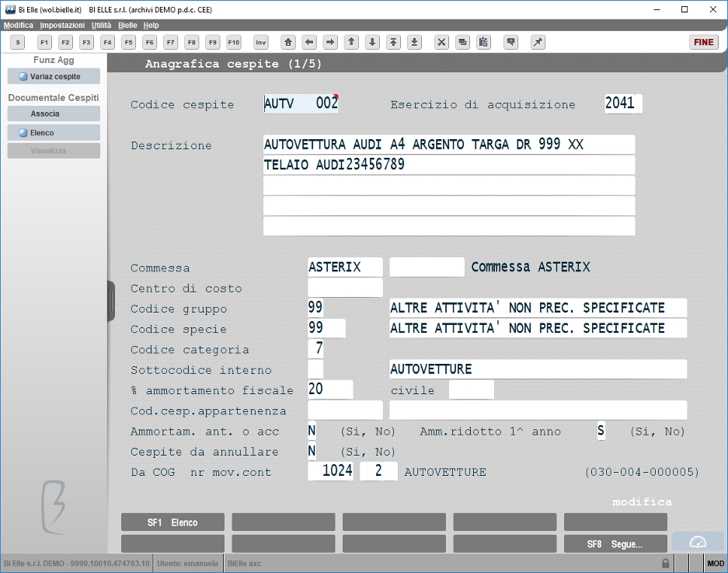The image size is (728, 573).
Task: Open the Utilità menu
Action: tap(101, 25)
